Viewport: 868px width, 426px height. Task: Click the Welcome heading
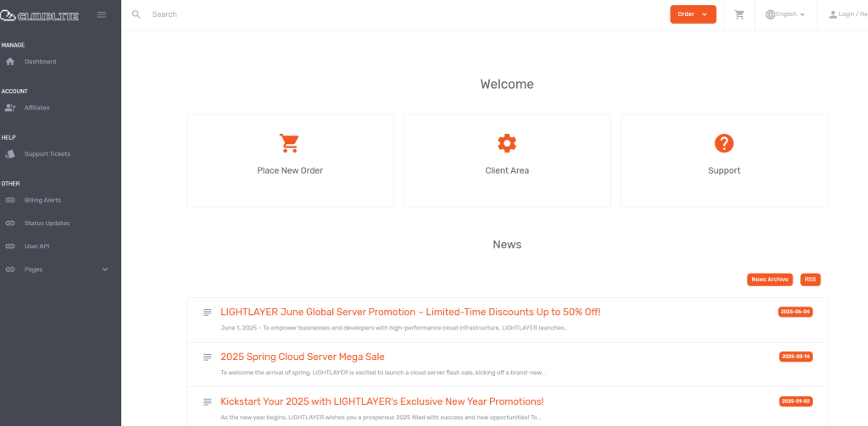point(507,84)
